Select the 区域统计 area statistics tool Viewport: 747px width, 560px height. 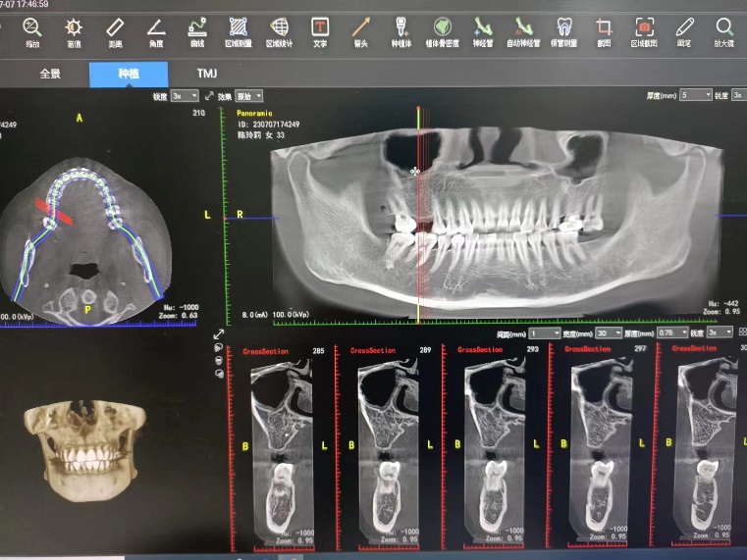point(279,32)
